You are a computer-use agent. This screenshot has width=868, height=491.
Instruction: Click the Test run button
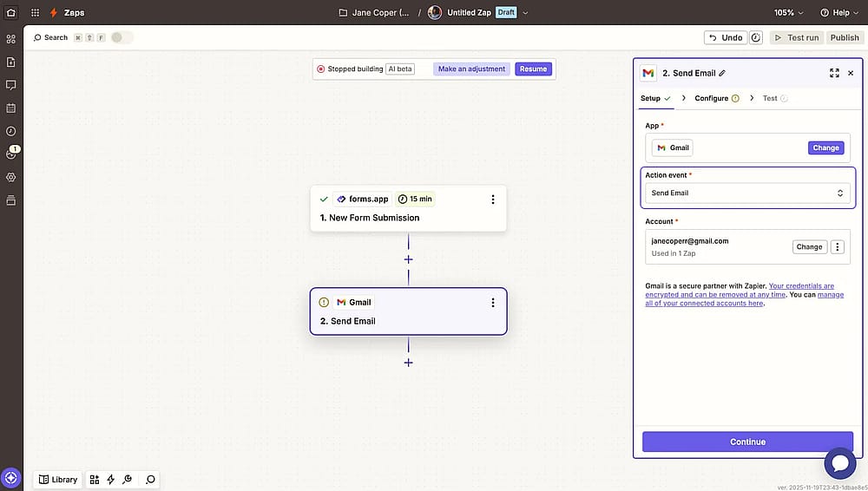(796, 37)
